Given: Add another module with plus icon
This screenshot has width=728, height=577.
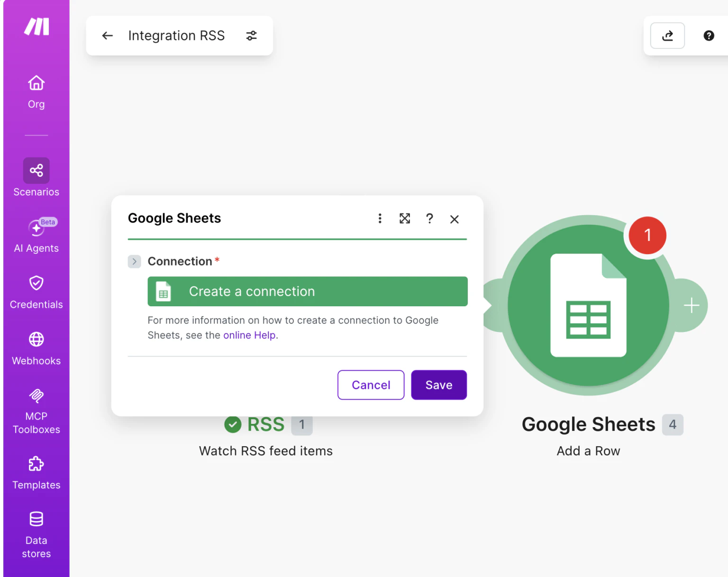Looking at the screenshot, I should 692,305.
